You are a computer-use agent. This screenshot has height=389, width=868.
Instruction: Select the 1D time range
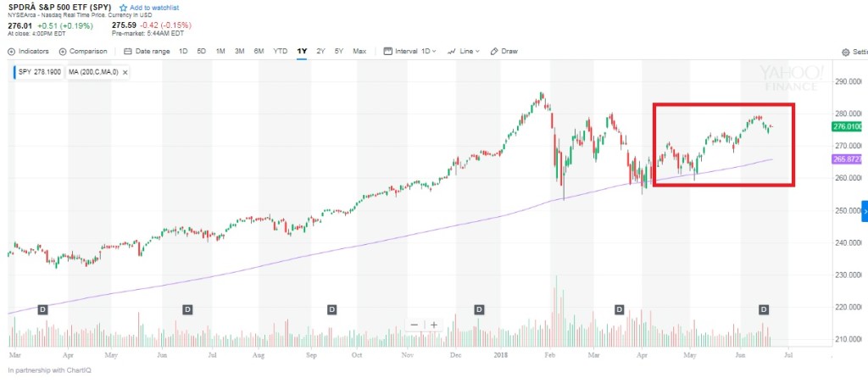(183, 51)
